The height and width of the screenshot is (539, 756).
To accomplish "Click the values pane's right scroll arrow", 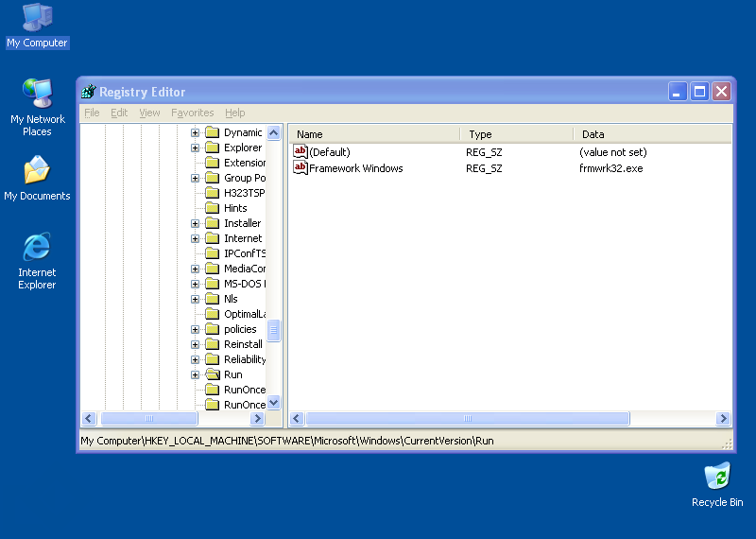I will click(x=723, y=418).
